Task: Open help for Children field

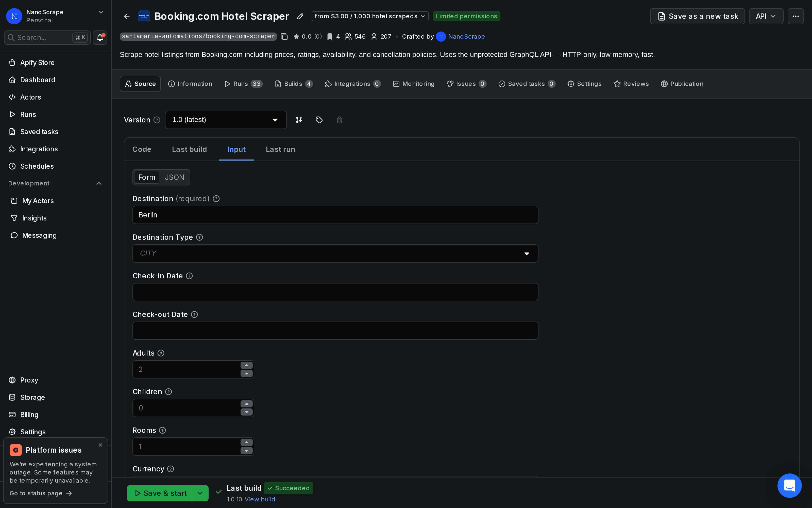Action: 168,392
